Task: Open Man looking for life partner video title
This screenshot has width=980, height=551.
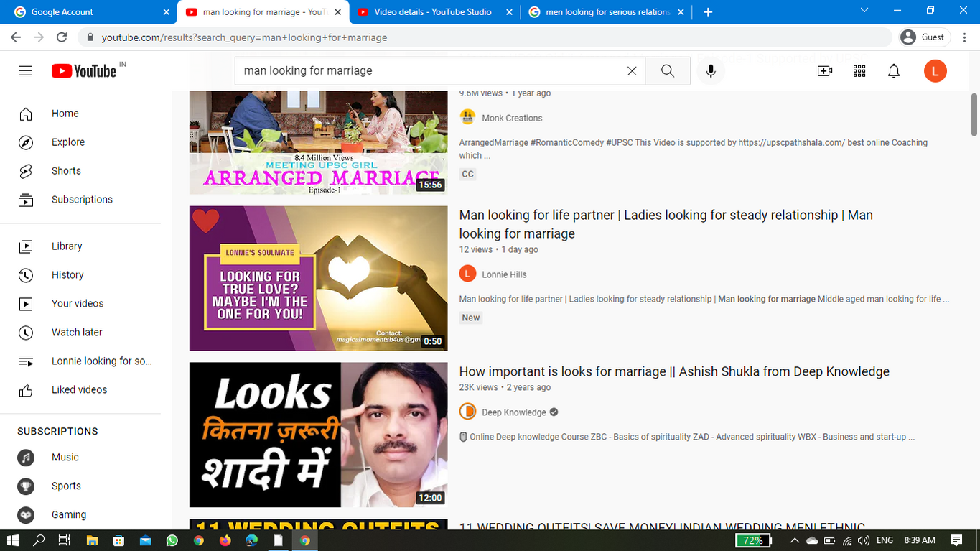Action: click(666, 224)
